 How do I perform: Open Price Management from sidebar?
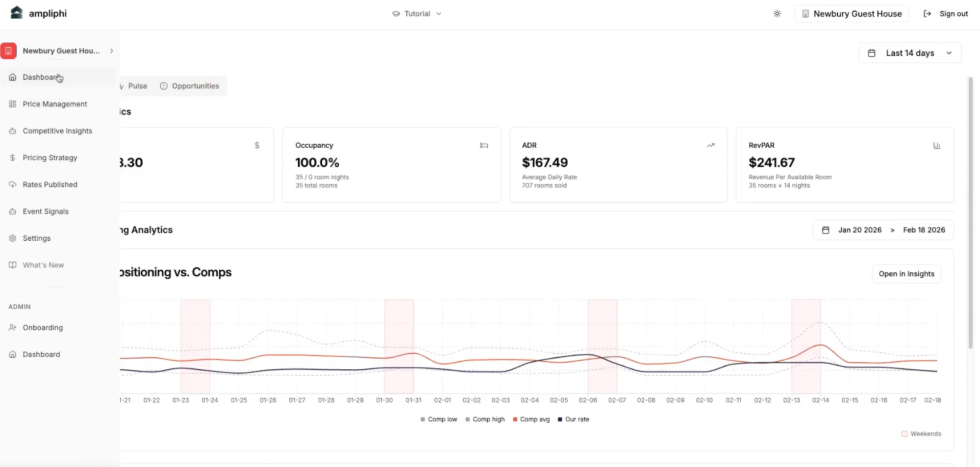tap(54, 104)
